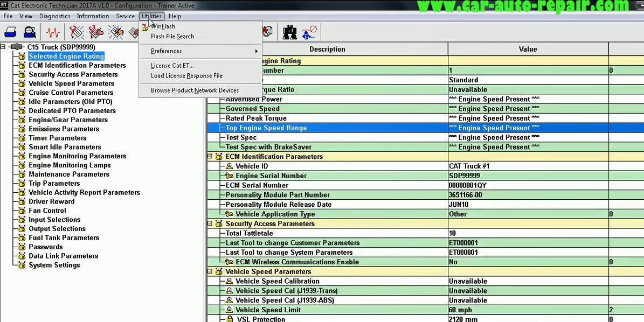Viewport: 644px width, 322px height.
Task: Choose Flash File Search menu entry
Action: [172, 37]
